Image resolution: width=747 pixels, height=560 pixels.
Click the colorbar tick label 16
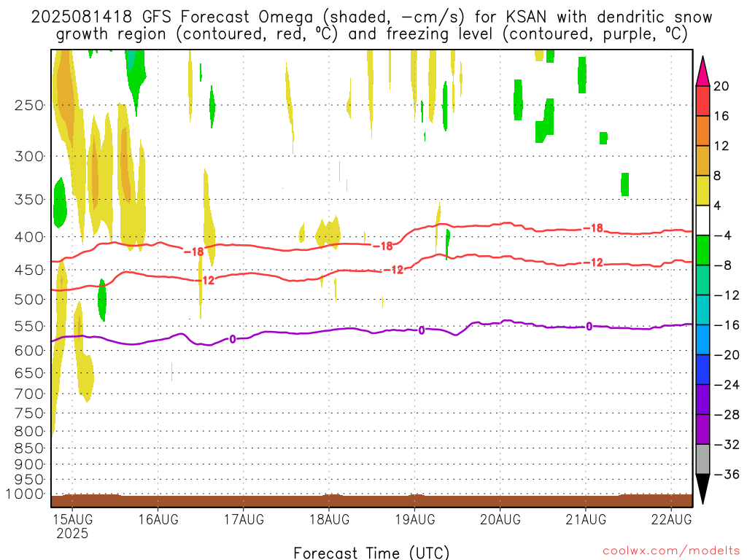[721, 116]
